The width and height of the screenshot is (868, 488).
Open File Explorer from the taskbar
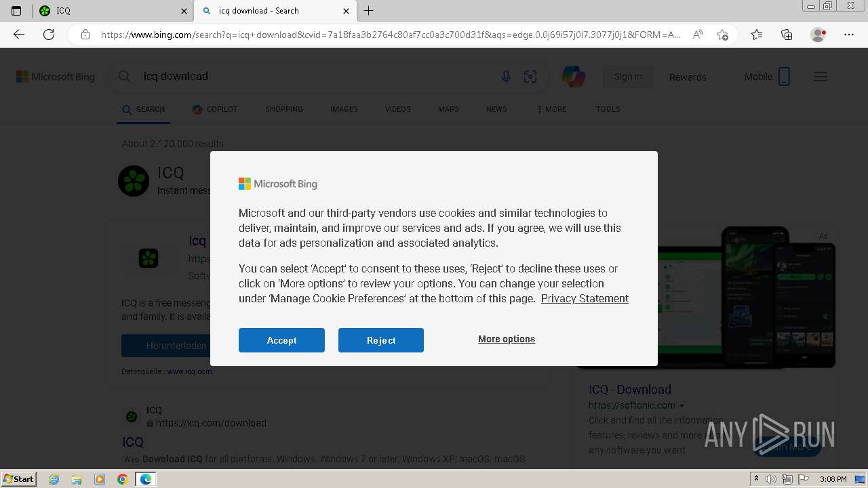[77, 479]
